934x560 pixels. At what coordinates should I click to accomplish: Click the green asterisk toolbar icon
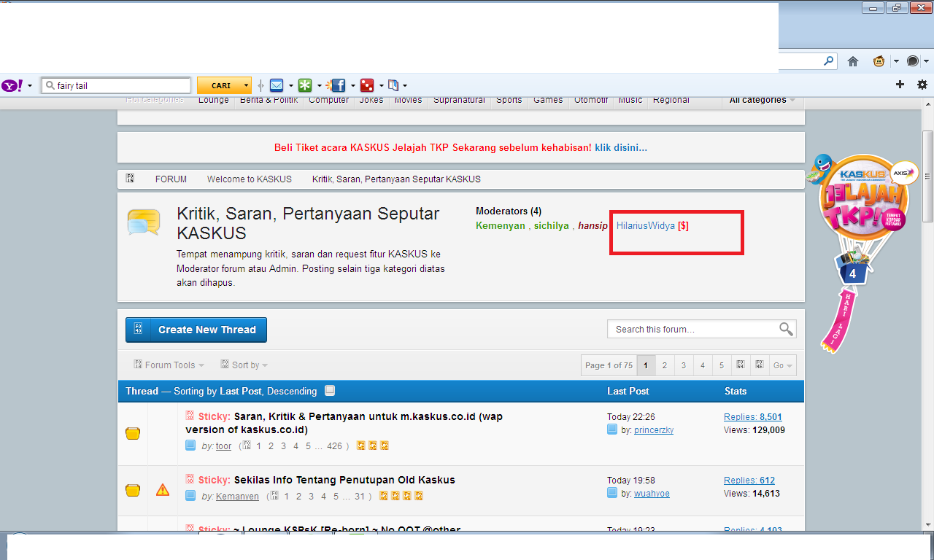tap(305, 85)
